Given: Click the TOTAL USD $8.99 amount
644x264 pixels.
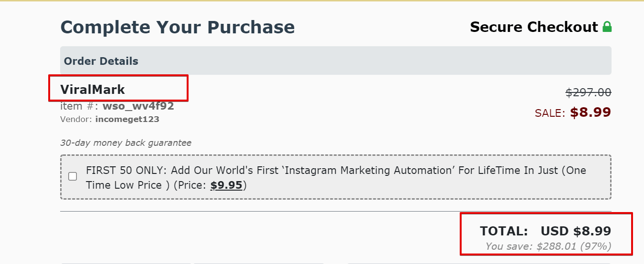Looking at the screenshot, I should pyautogui.click(x=576, y=231).
